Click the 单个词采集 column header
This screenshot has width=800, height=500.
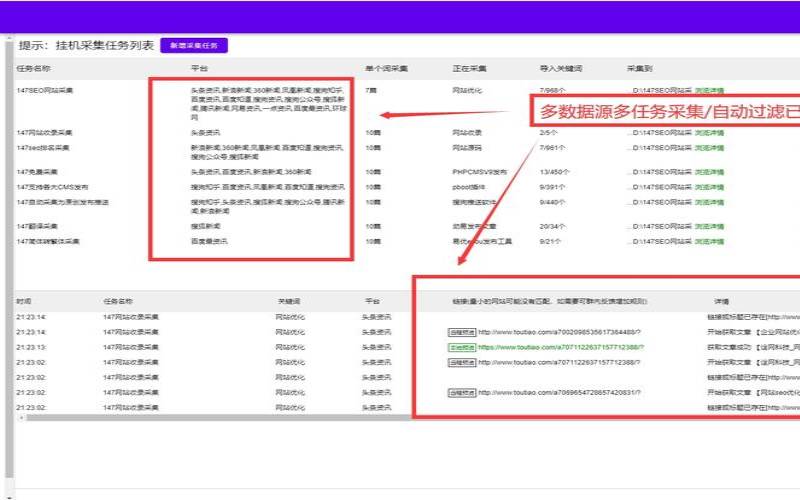click(386, 68)
